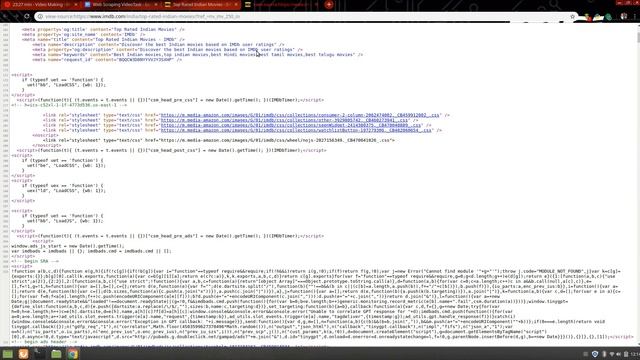Switch to the view-source tab
The image size is (640, 360).
281,4
